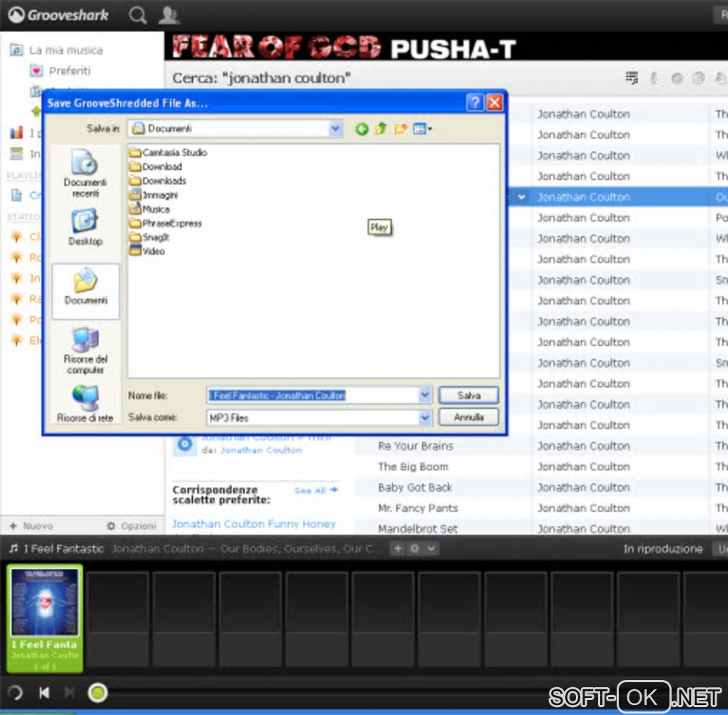
Task: Expand the Salva come file type dropdown
Action: (425, 417)
